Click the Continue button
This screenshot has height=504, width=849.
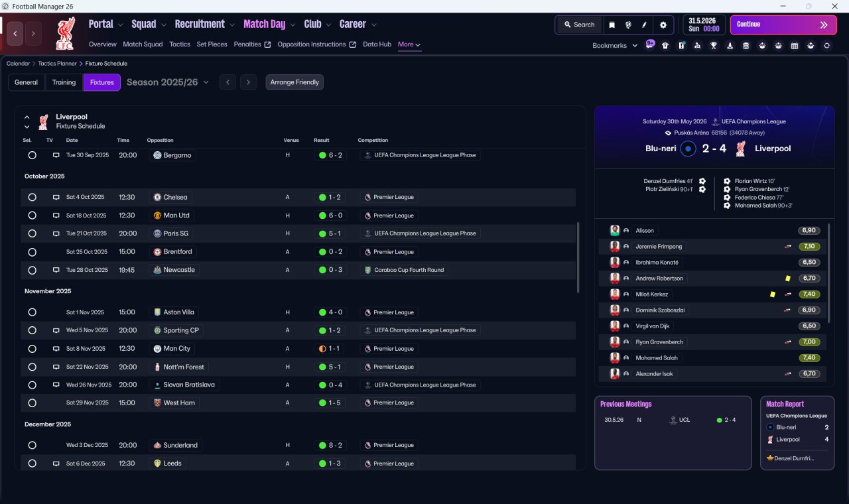(x=783, y=25)
